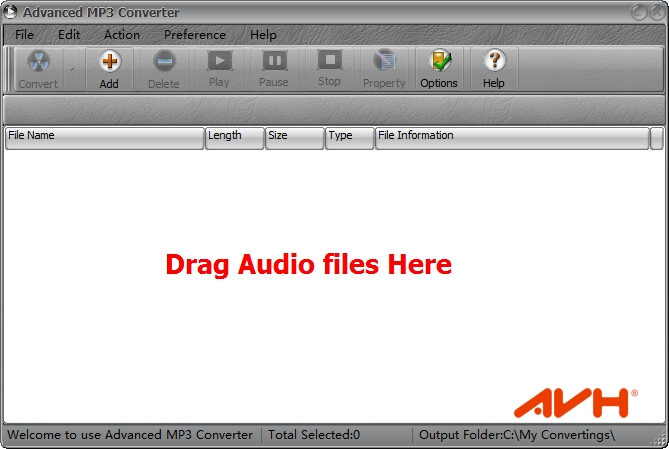Open the Options toolbar icon

click(439, 69)
